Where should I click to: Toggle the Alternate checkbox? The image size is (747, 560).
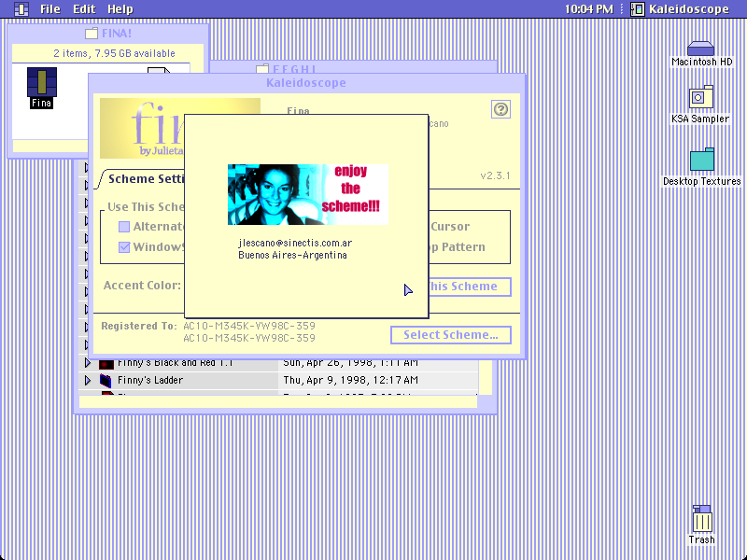click(x=124, y=227)
